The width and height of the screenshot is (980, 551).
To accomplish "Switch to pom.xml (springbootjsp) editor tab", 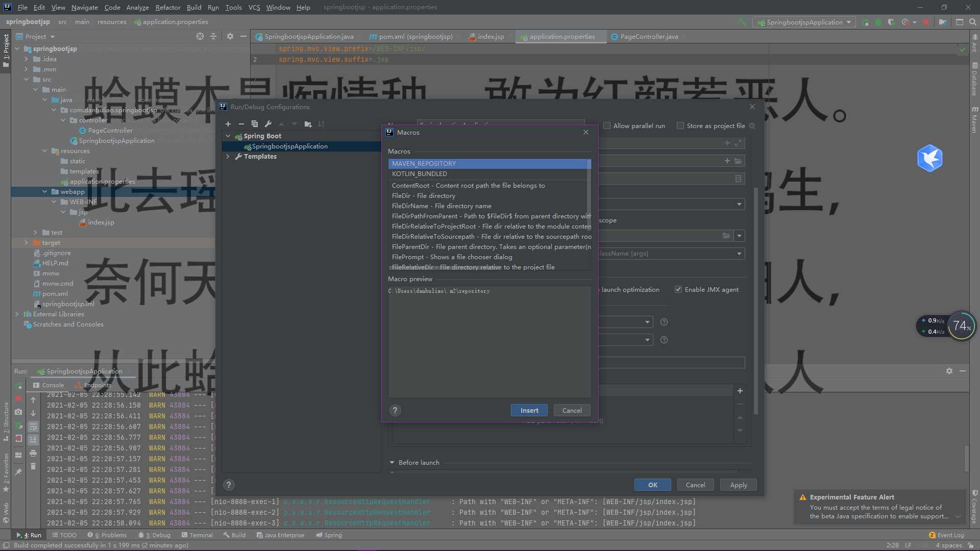I will tap(414, 36).
